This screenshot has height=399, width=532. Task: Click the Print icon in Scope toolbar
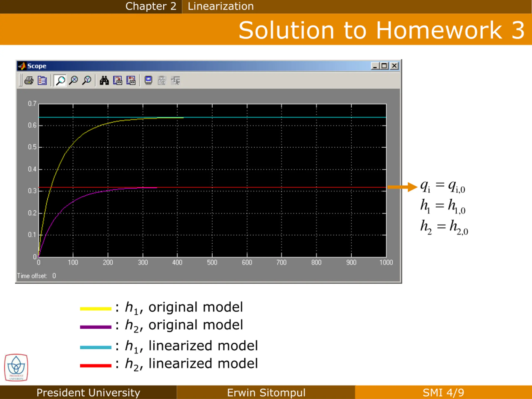(29, 80)
